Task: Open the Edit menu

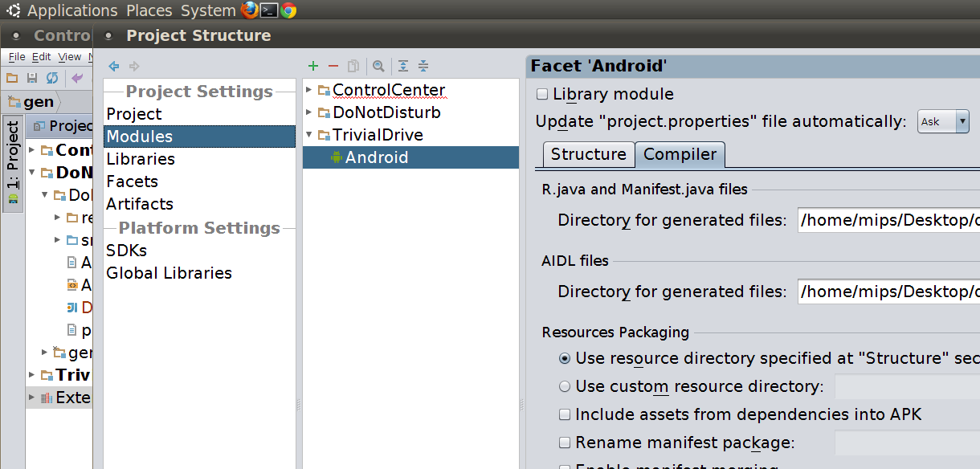Action: click(x=42, y=56)
